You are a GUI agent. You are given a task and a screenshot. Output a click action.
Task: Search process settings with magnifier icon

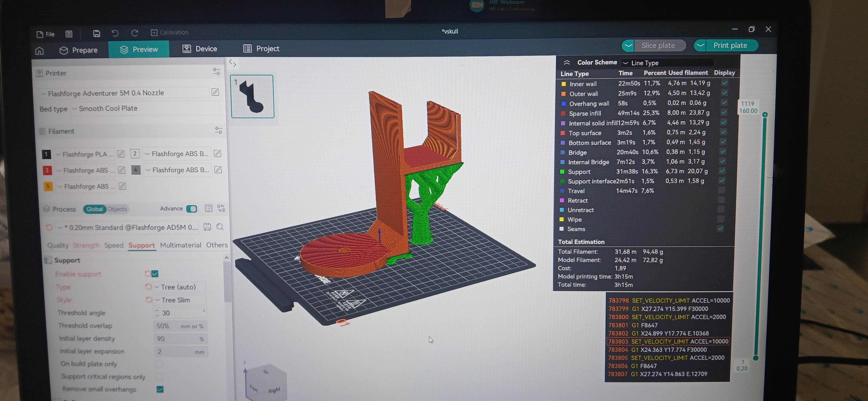click(220, 227)
